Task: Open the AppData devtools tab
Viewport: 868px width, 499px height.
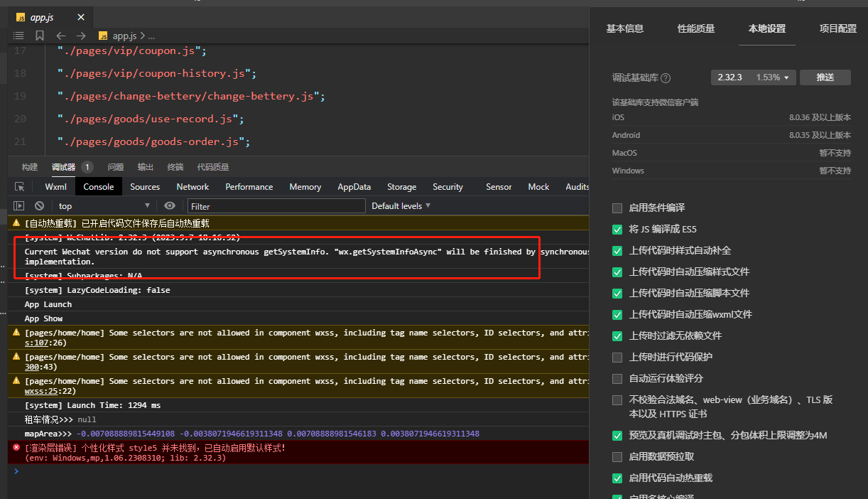Action: pyautogui.click(x=354, y=187)
